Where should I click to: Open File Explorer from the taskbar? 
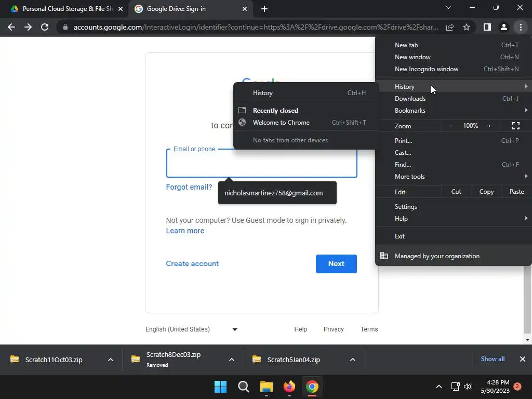coord(267,387)
